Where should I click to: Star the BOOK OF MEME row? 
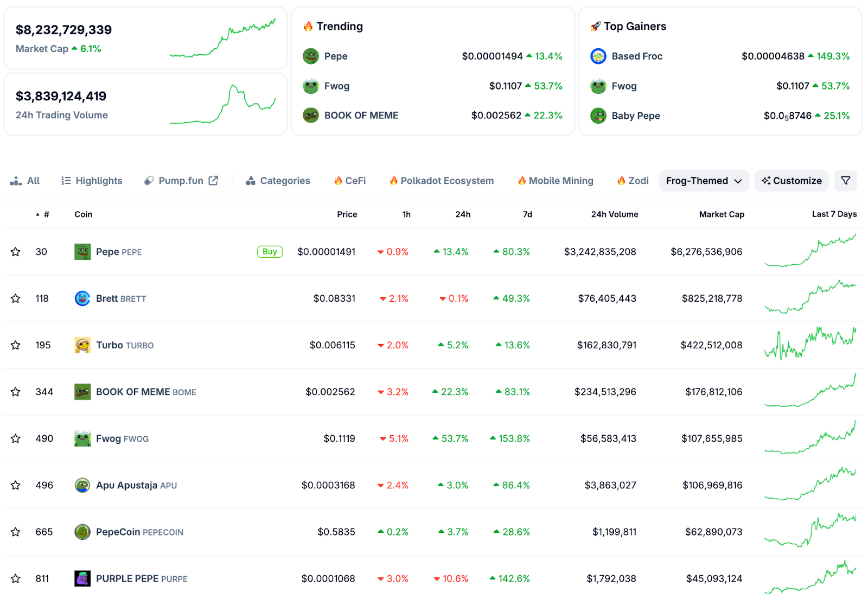pos(16,392)
